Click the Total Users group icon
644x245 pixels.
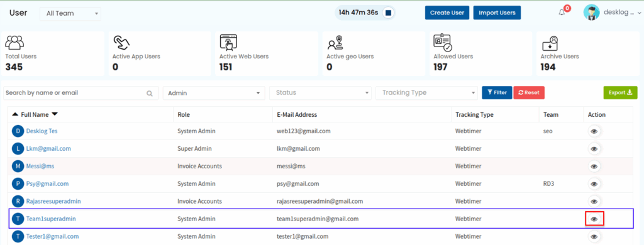click(14, 42)
